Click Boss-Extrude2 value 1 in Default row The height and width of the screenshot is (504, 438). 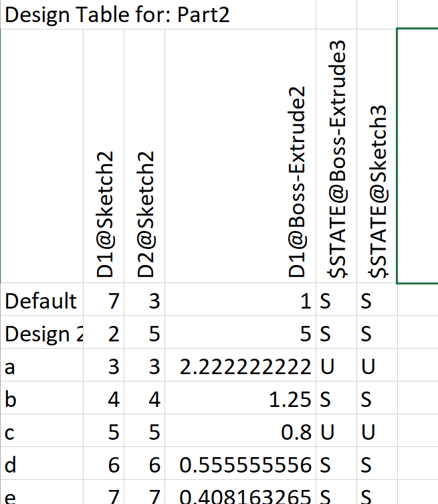point(241,300)
